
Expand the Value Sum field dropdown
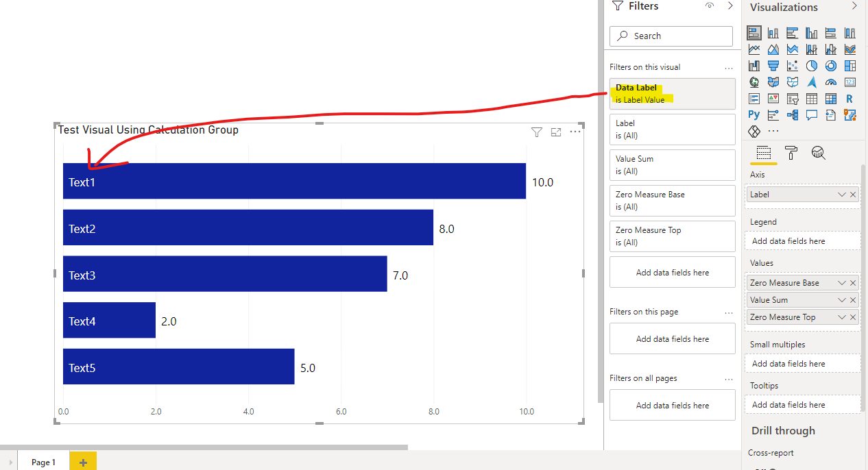tap(841, 300)
